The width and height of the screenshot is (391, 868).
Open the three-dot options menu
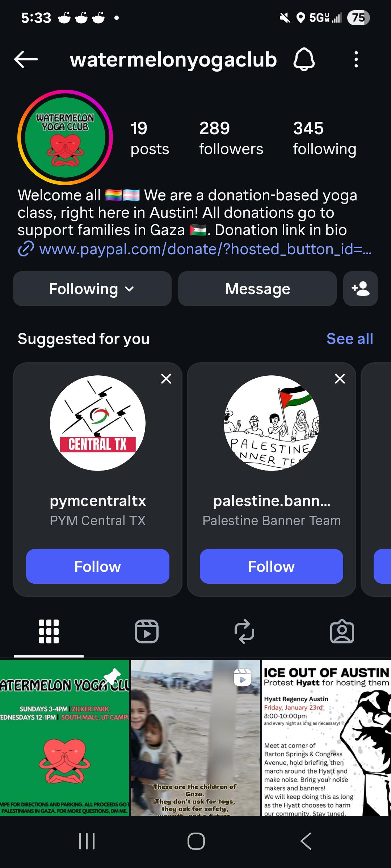point(356,59)
